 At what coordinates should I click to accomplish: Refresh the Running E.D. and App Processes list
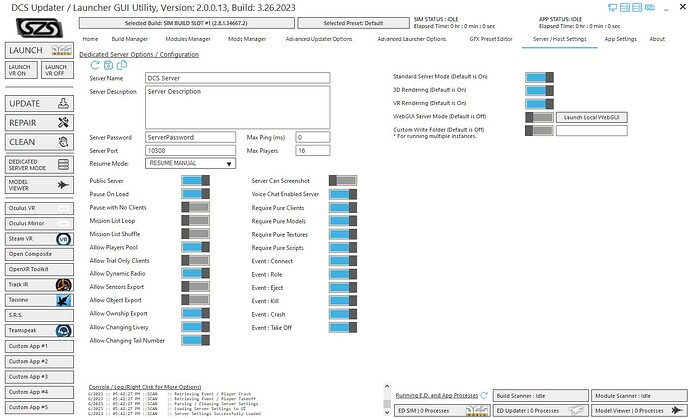tap(484, 396)
